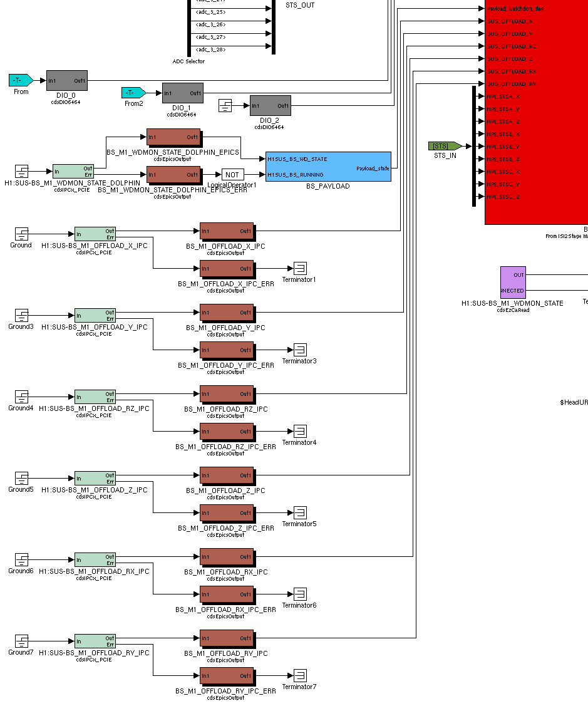Viewport: 588px width, 711px height.
Task: Select H1:SUS-BS_M1_OFFLOAD_X_IPC green block
Action: 95,234
